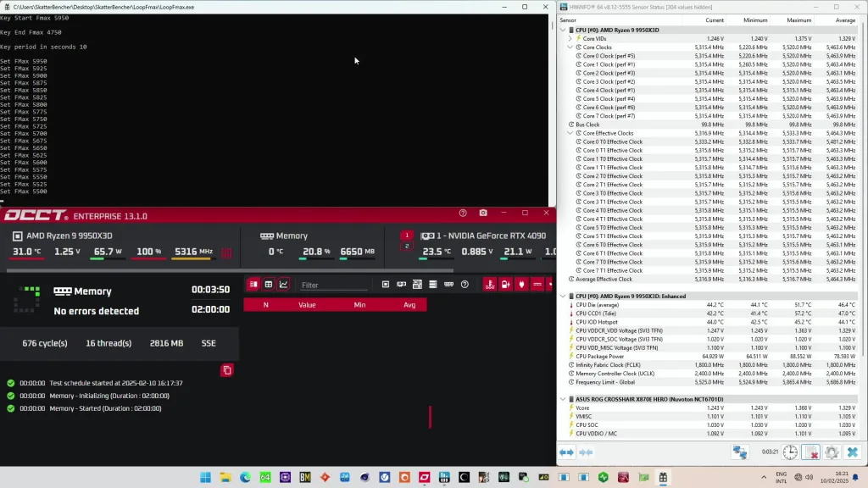Viewport: 868px width, 488px height.
Task: Open File Explorer from the taskbar
Action: click(x=225, y=477)
